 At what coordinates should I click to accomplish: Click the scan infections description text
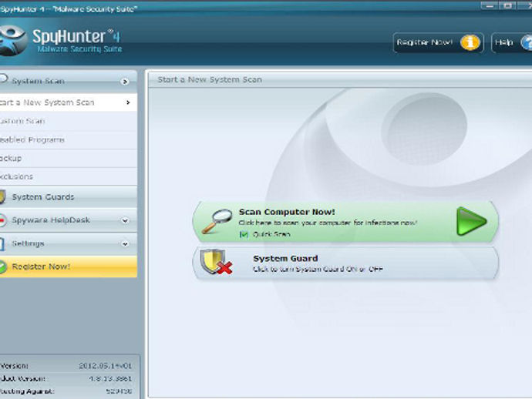(328, 223)
